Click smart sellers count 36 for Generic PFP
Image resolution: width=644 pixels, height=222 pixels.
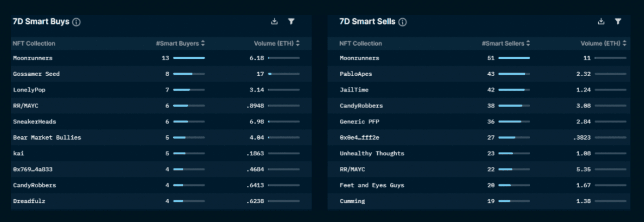click(491, 122)
